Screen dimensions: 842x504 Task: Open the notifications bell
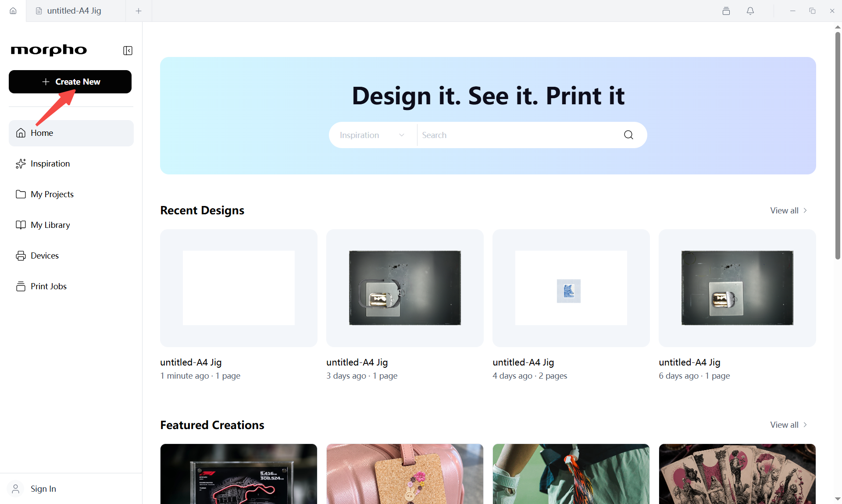click(750, 11)
